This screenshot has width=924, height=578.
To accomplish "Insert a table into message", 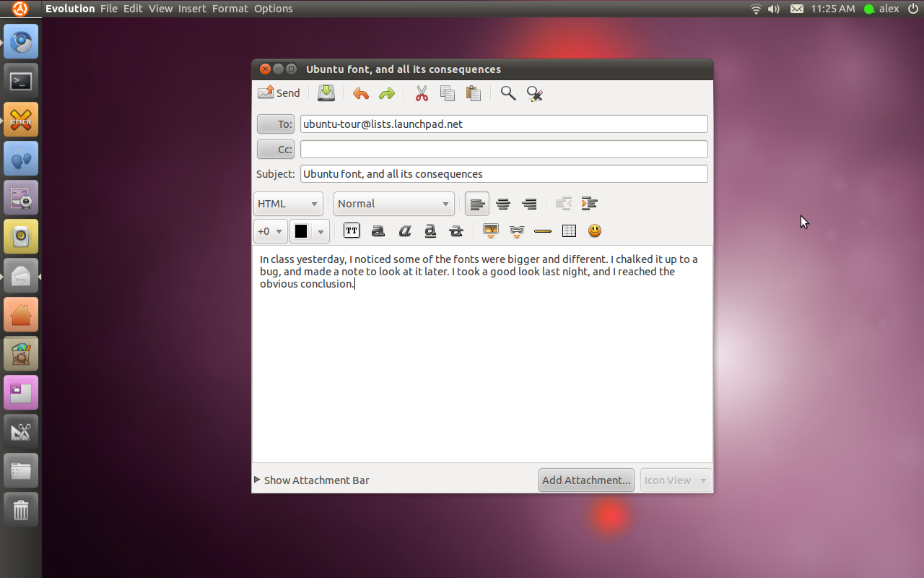I will point(569,231).
